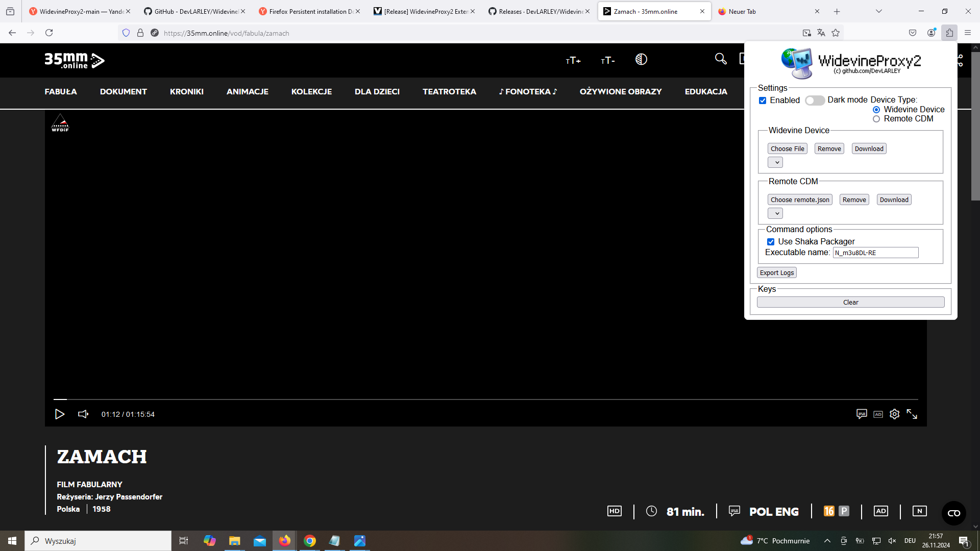
Task: Click the video progress bar
Action: [x=485, y=399]
